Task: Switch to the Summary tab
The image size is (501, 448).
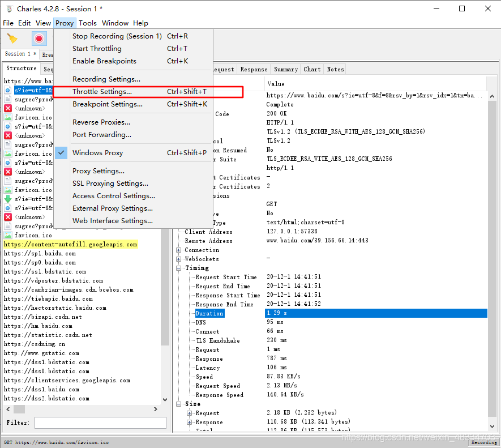Action: pyautogui.click(x=286, y=70)
